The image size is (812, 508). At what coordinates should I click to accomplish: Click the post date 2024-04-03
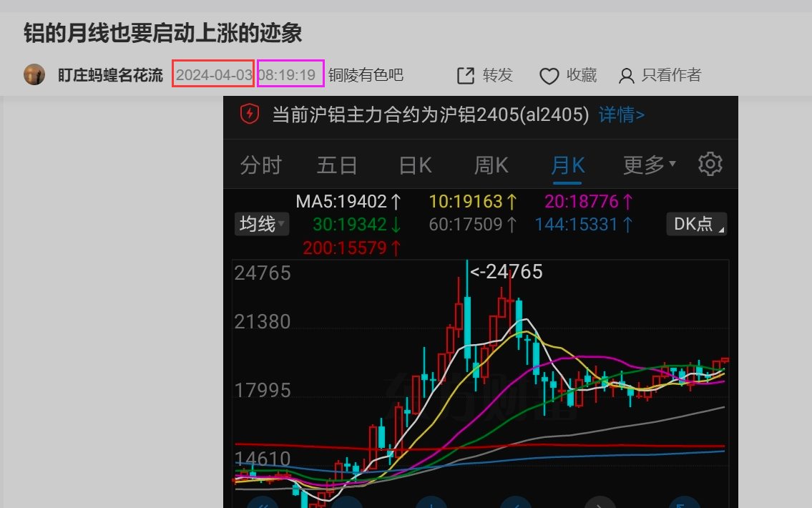click(x=213, y=74)
